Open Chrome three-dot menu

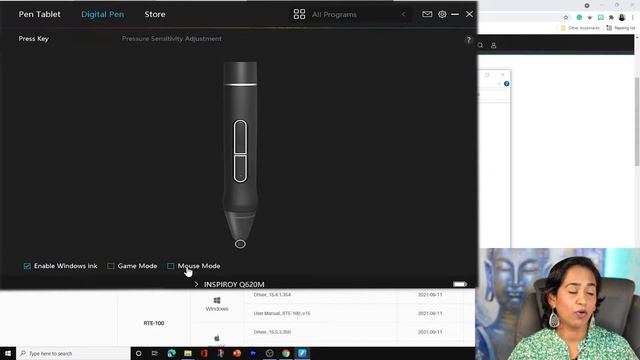tap(633, 18)
